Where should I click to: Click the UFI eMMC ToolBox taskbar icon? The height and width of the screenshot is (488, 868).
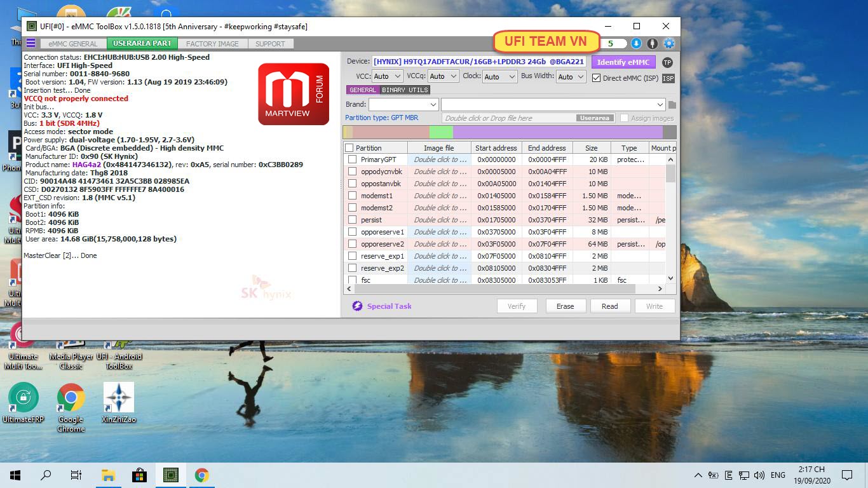pyautogui.click(x=170, y=475)
